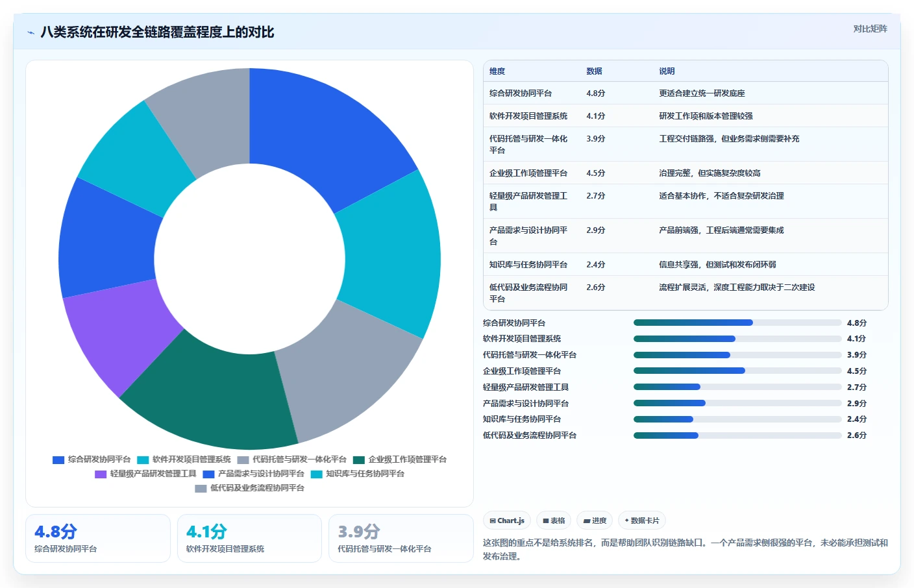
Task: Toggle the 代码托管与研发一体化平台 legend color box
Action: click(x=243, y=459)
